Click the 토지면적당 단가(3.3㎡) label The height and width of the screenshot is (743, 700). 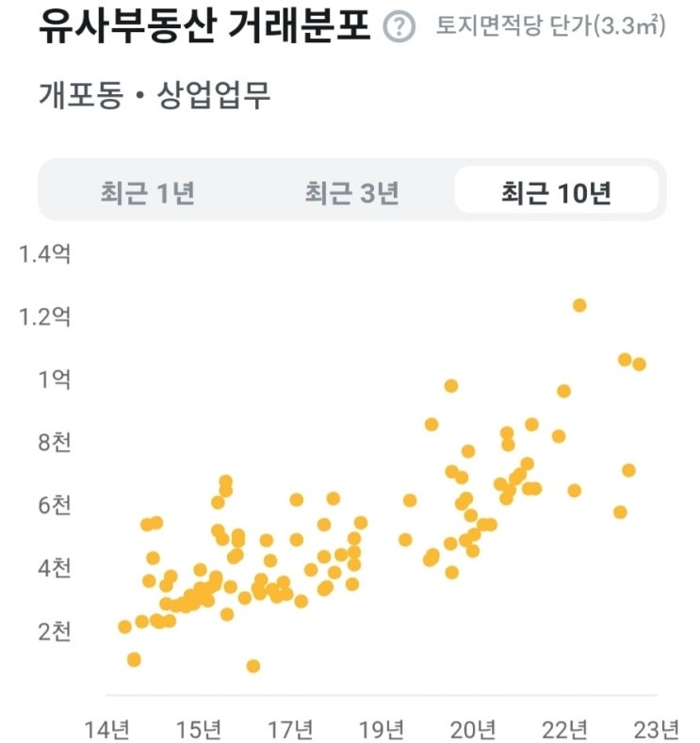coord(550,26)
